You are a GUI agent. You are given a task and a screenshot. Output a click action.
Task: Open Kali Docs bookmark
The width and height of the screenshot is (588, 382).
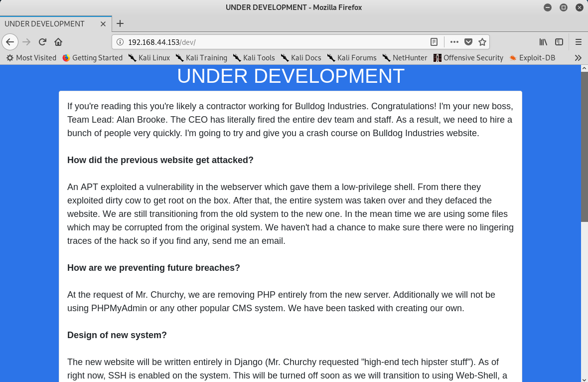click(x=301, y=58)
